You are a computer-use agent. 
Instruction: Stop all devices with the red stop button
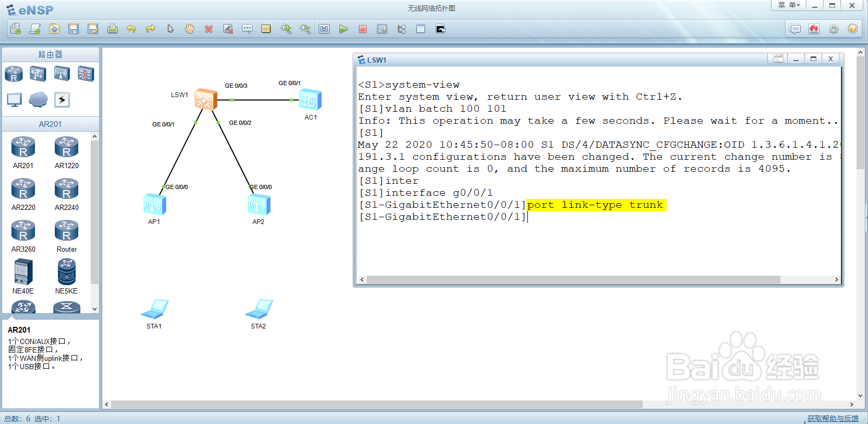click(x=363, y=29)
